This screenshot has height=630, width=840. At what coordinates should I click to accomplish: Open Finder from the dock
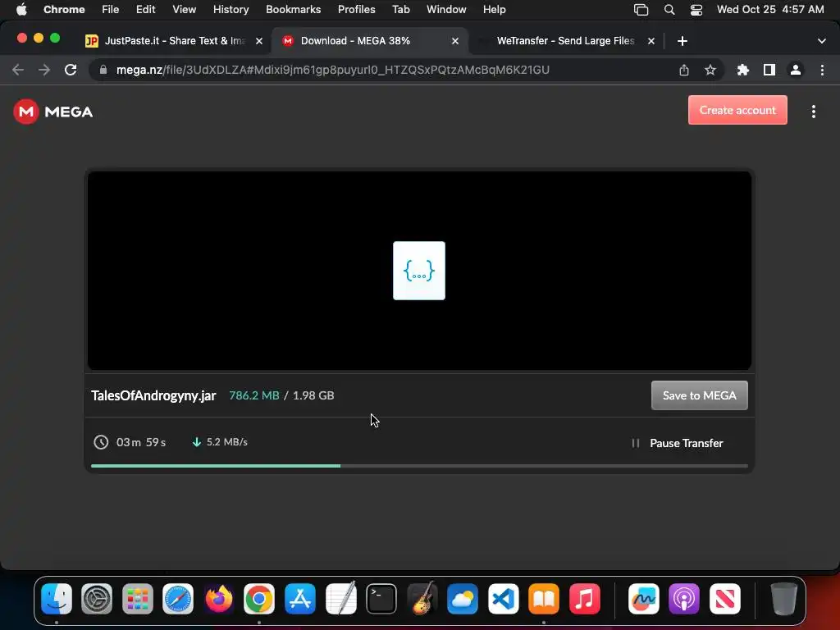pyautogui.click(x=57, y=598)
